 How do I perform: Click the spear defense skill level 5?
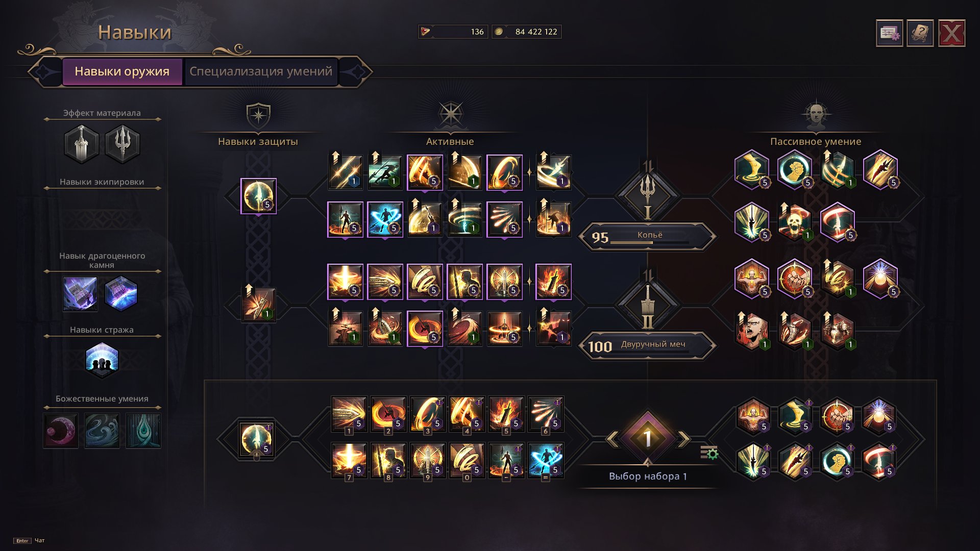pos(258,196)
